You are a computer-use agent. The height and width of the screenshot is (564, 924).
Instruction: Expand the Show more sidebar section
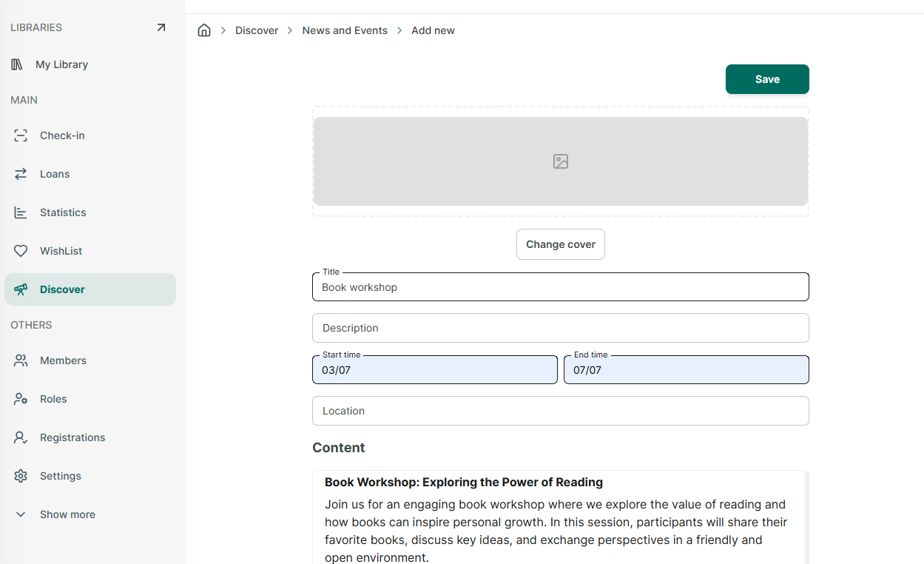90,514
